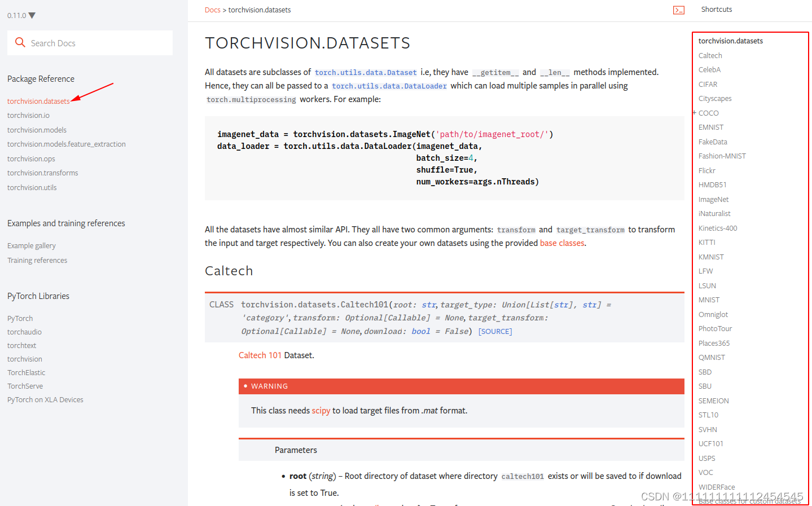Focus the Search Docs field
This screenshot has height=506, width=812.
[x=90, y=43]
